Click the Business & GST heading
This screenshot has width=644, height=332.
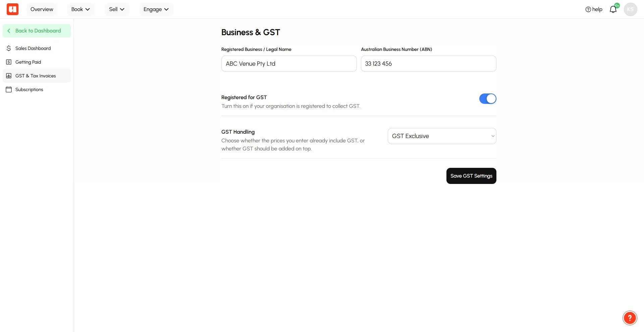(x=251, y=32)
